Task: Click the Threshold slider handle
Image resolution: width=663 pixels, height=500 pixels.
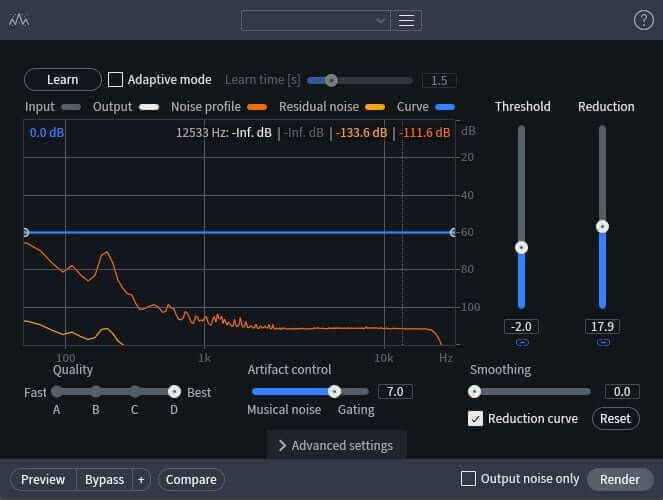Action: tap(521, 248)
